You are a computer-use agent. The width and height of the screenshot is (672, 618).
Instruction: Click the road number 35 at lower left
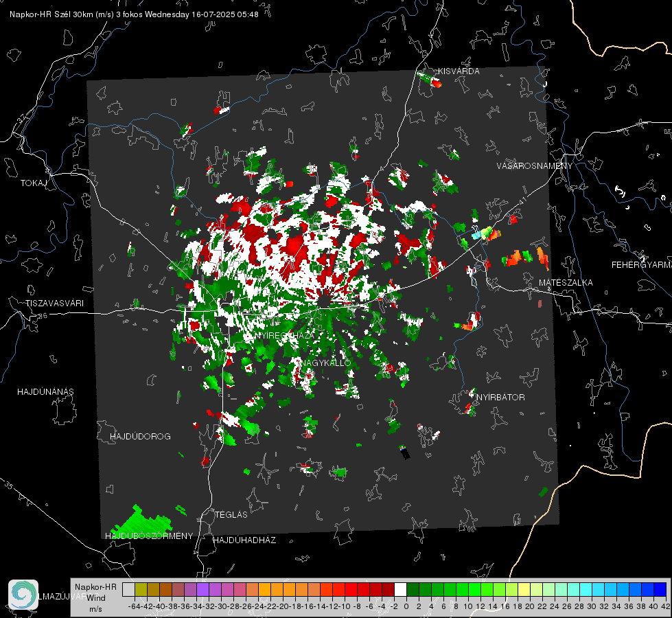8,485
